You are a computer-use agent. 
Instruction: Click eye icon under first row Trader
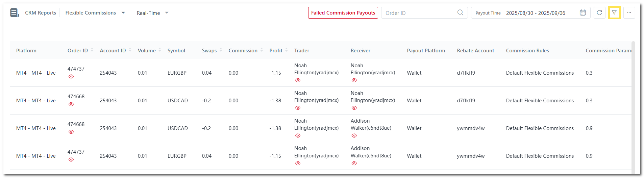click(298, 80)
